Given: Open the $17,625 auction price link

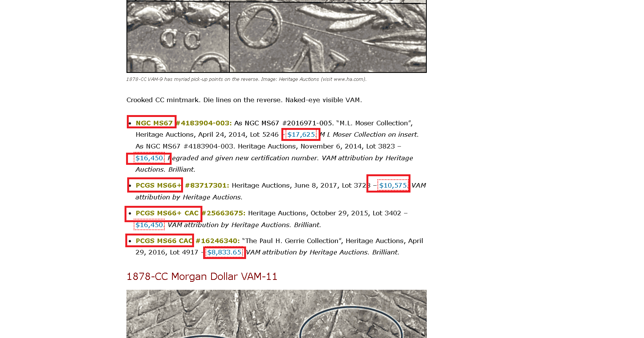Looking at the screenshot, I should coord(301,134).
